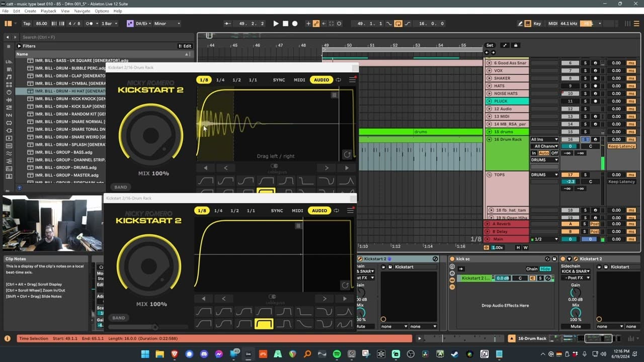Screen dimensions: 644x362
Task: Toggle computer MIDI keyboard icon
Action: pyautogui.click(x=528, y=24)
